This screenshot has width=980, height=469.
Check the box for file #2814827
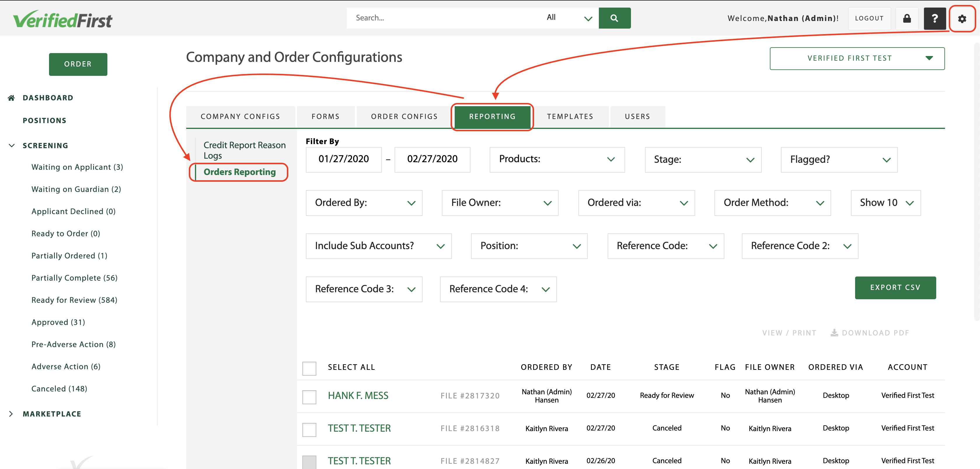click(x=309, y=462)
